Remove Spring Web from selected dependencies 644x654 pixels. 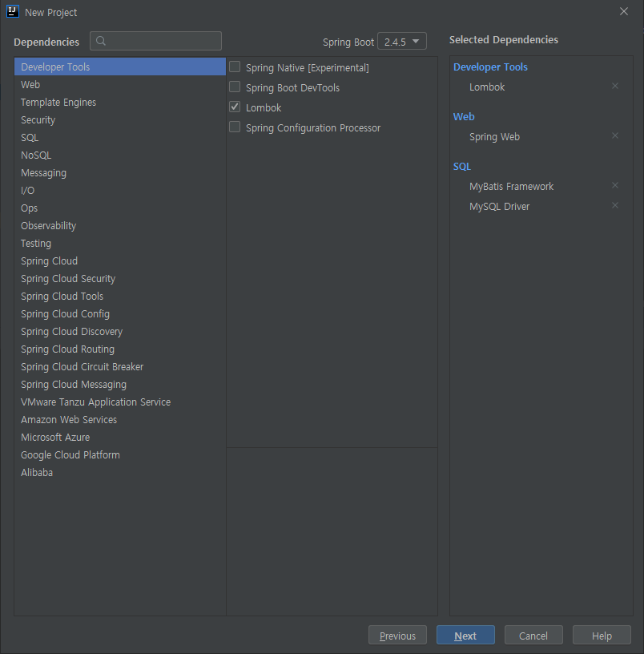[x=615, y=135]
